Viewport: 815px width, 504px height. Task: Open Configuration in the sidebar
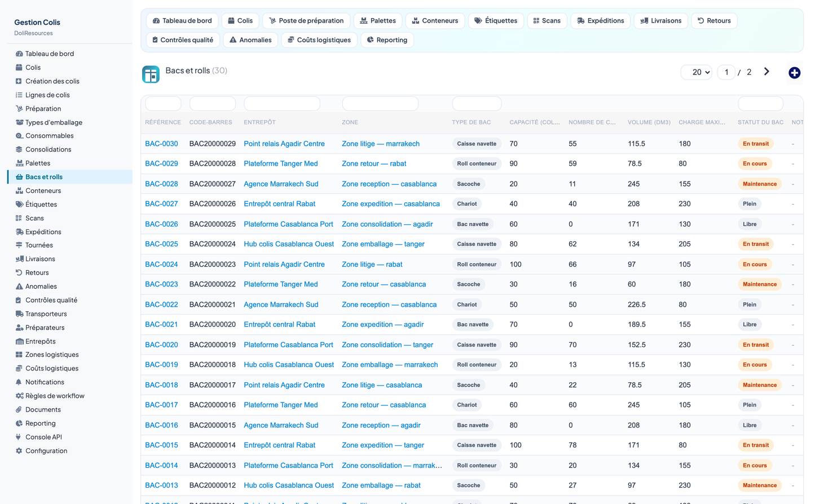tap(46, 451)
